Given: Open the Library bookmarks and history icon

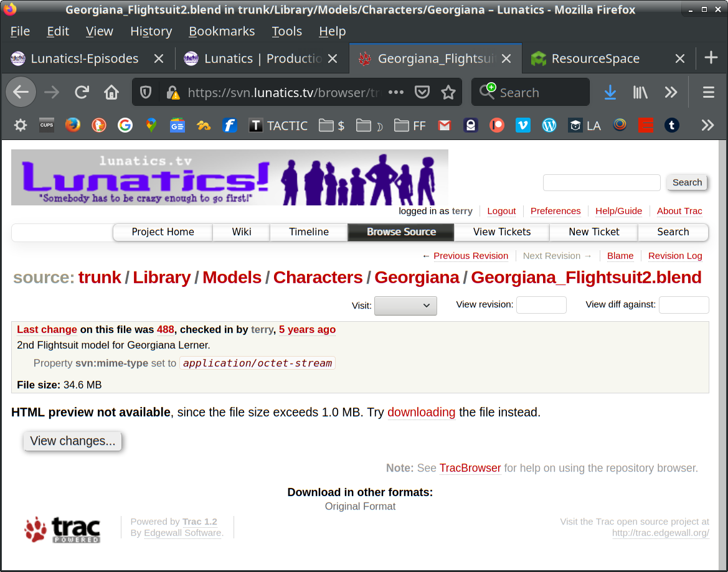Looking at the screenshot, I should pos(640,93).
